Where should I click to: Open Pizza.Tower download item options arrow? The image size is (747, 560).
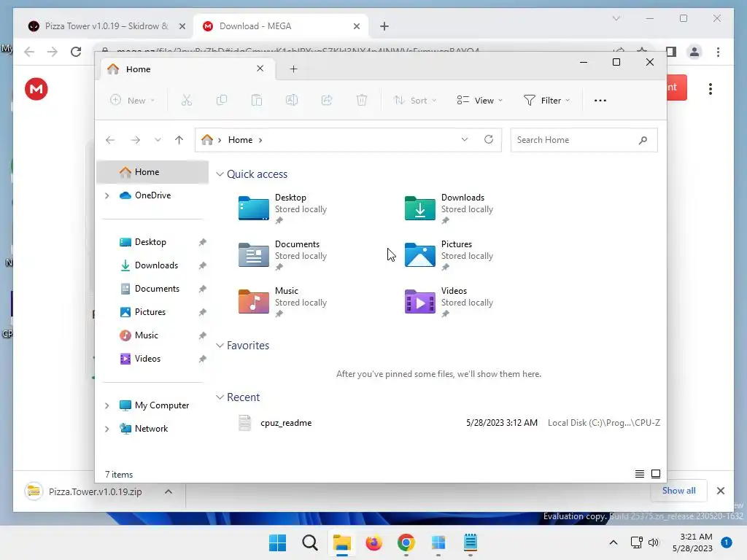[169, 491]
